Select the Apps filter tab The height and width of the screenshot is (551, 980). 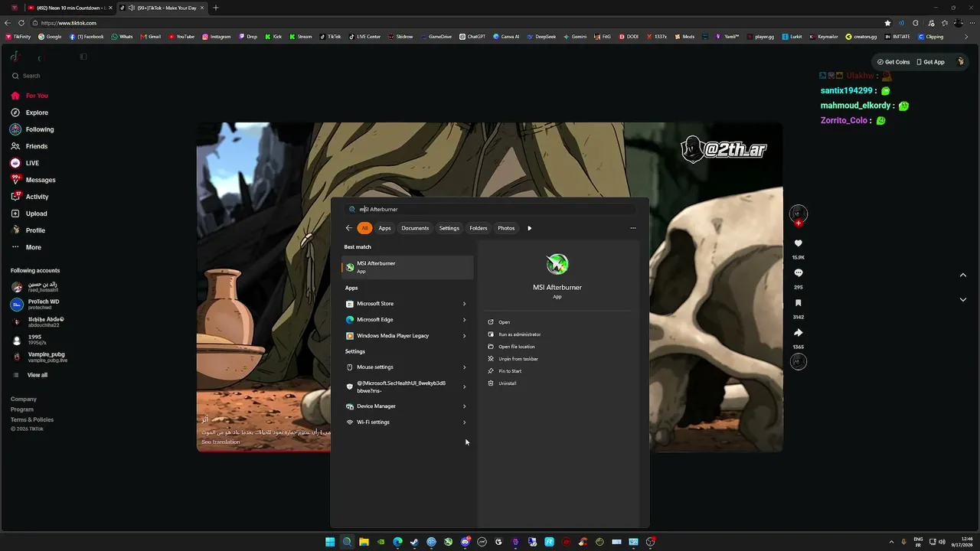384,228
